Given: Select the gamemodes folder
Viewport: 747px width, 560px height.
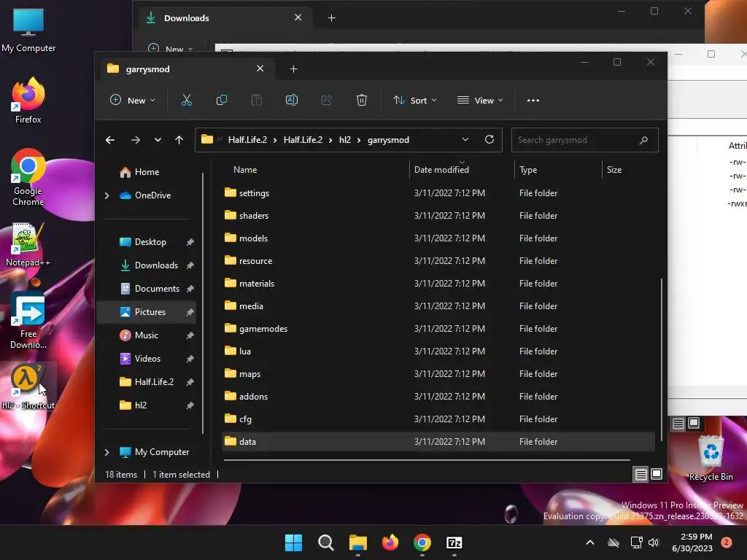Looking at the screenshot, I should coord(438,329).
